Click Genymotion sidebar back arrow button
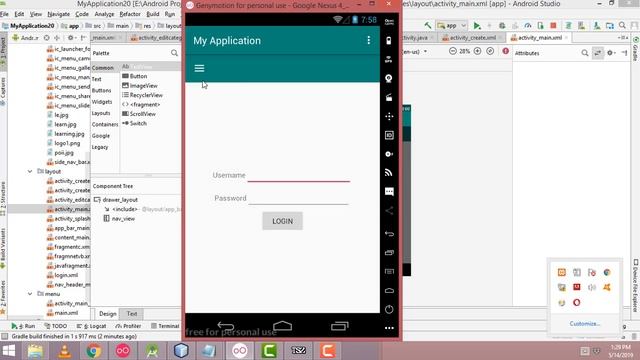 [389, 233]
